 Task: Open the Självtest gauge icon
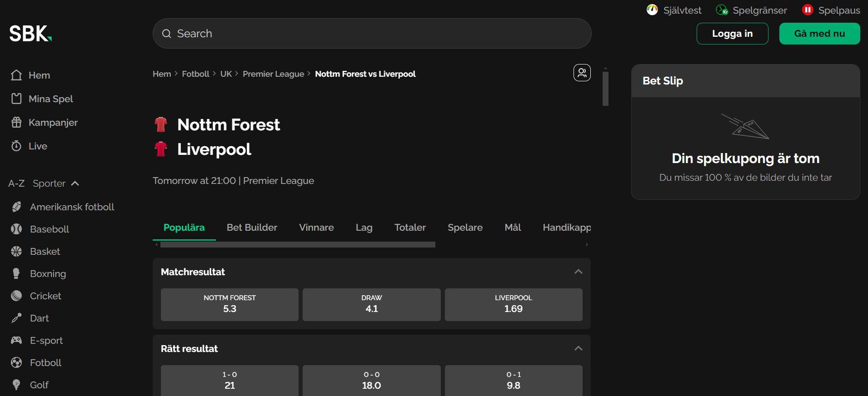tap(652, 10)
